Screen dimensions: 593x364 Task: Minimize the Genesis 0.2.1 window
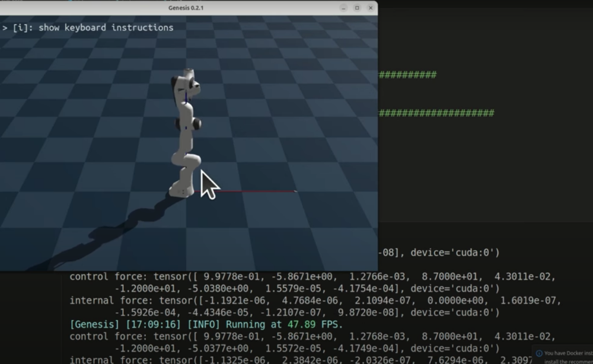tap(343, 8)
